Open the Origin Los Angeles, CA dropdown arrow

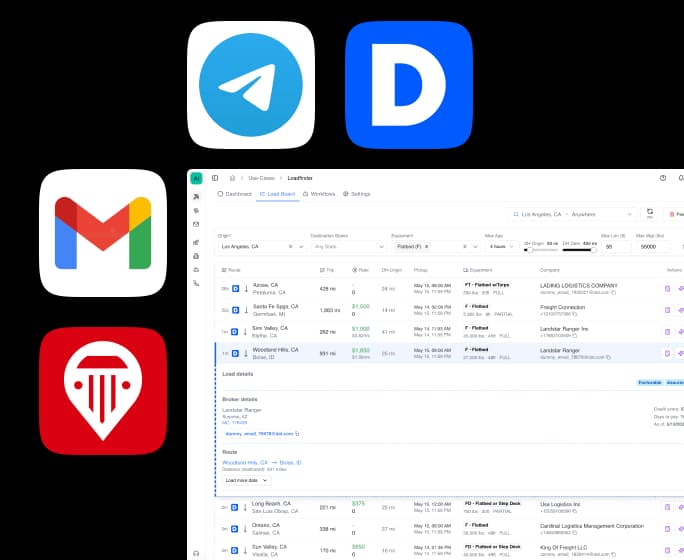(301, 247)
